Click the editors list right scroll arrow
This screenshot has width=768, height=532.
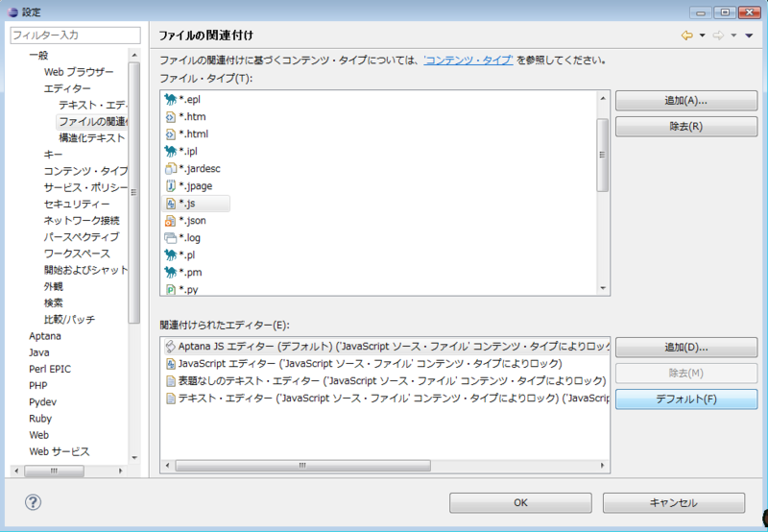coord(603,466)
